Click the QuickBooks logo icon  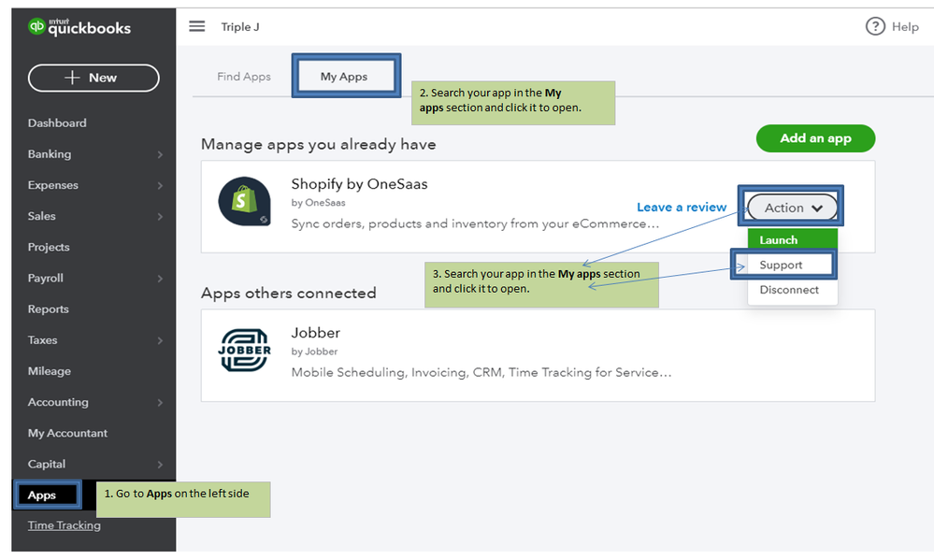(x=37, y=26)
